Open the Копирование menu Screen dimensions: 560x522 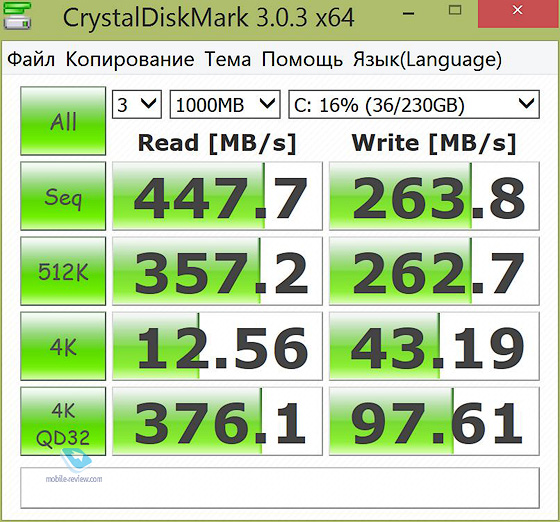pyautogui.click(x=130, y=59)
